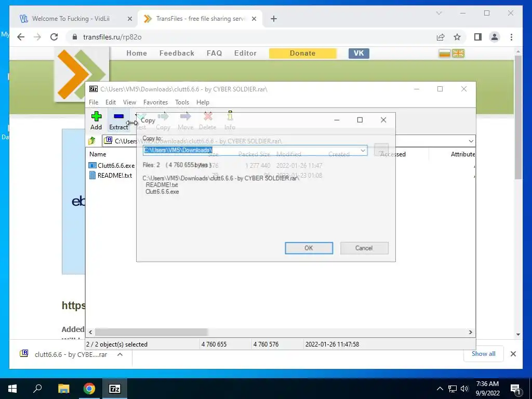532x399 pixels.
Task: Open the File menu in 7-Zip
Action: (94, 102)
